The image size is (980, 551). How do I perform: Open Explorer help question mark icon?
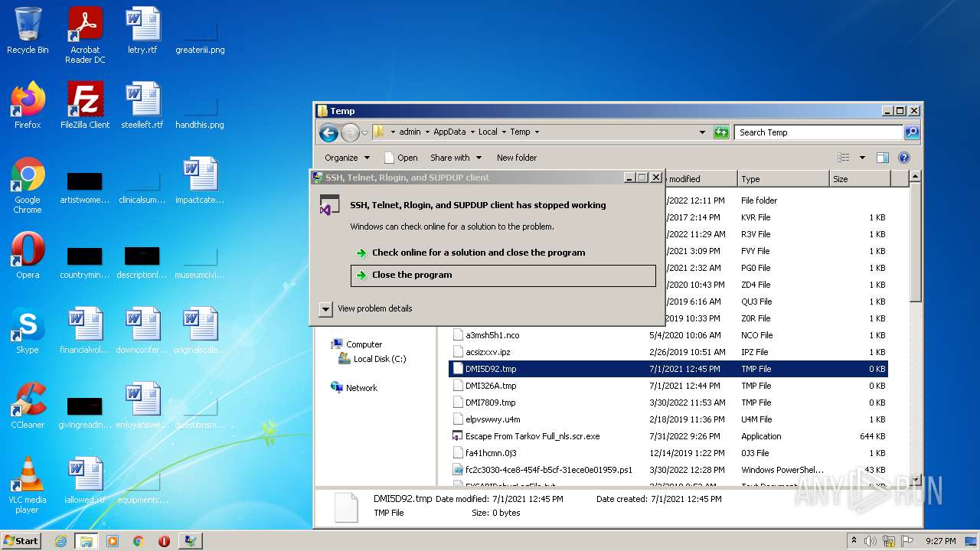point(903,158)
